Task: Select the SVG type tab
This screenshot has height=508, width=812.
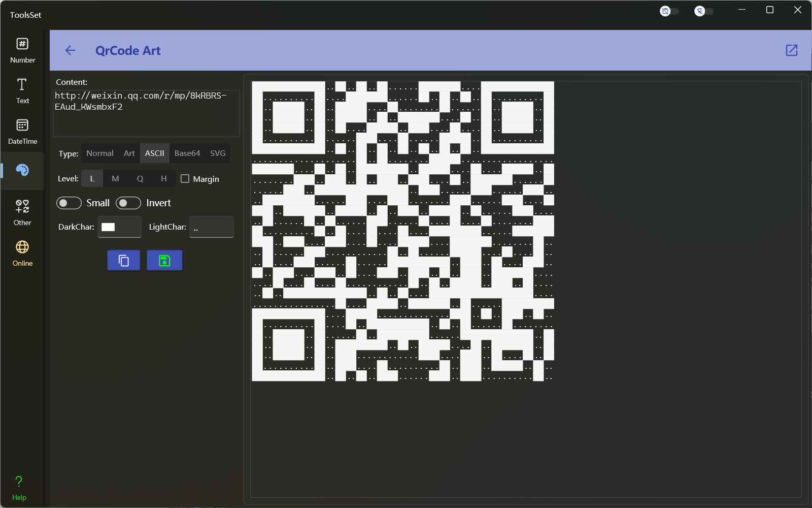Action: (218, 153)
